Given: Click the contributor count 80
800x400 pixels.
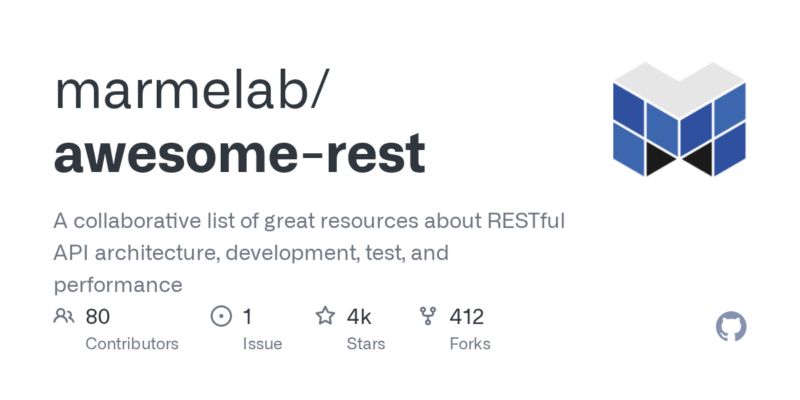Looking at the screenshot, I should [x=98, y=317].
